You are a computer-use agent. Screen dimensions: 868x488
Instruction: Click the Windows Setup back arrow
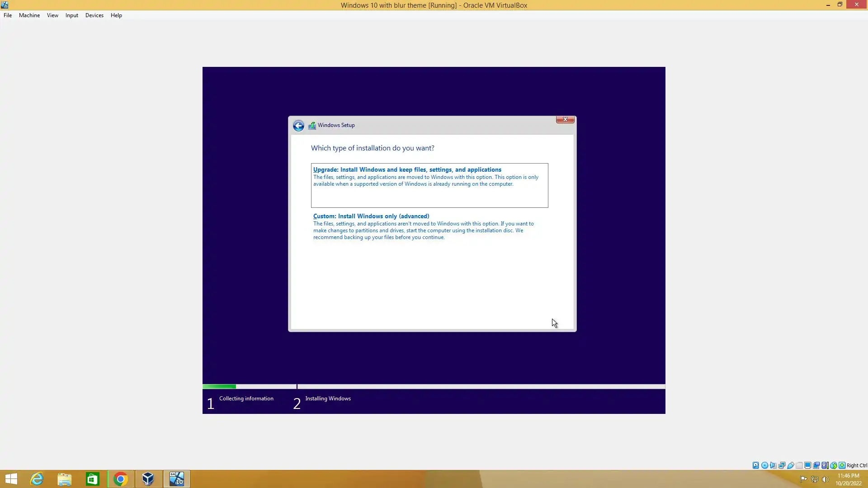[298, 126]
